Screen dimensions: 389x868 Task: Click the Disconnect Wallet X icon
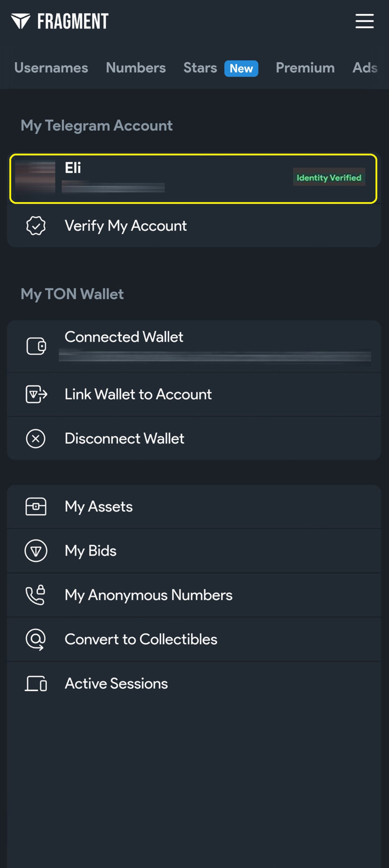(36, 439)
